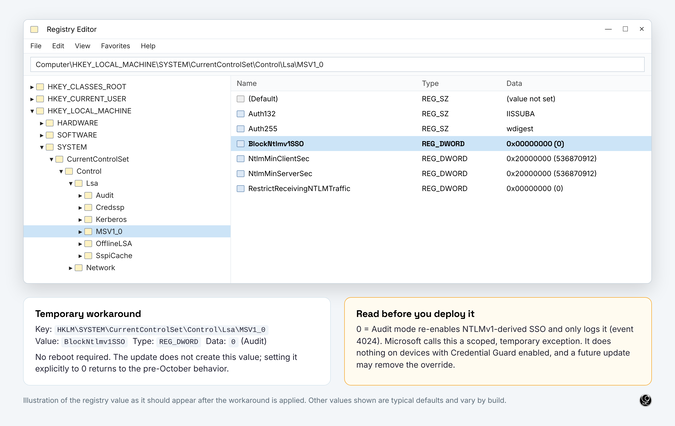The height and width of the screenshot is (426, 675).
Task: Click the MSV1_0 folder icon
Action: point(88,231)
